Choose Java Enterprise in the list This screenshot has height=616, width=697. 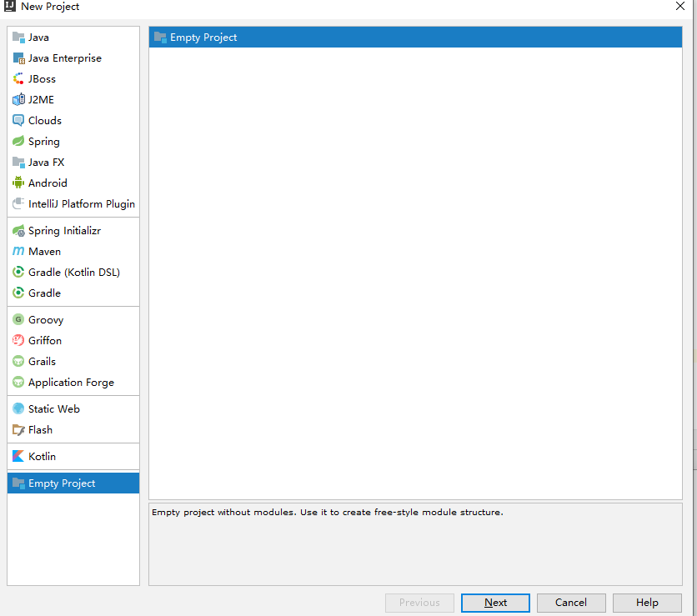pyautogui.click(x=73, y=58)
